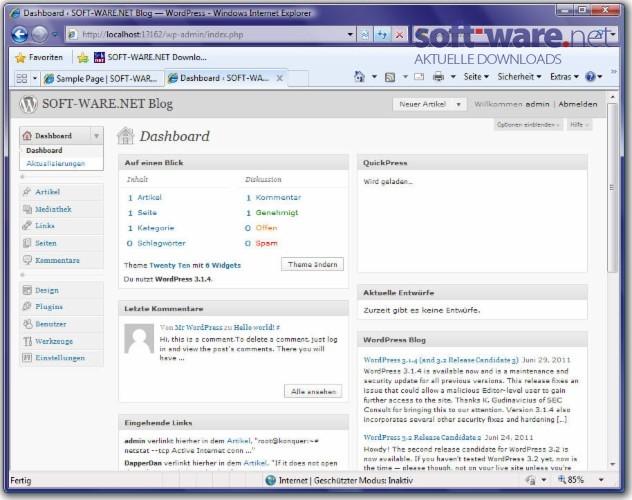Open the address bar history dropdown arrow
Viewport: 632px width, 500px height.
(x=350, y=35)
